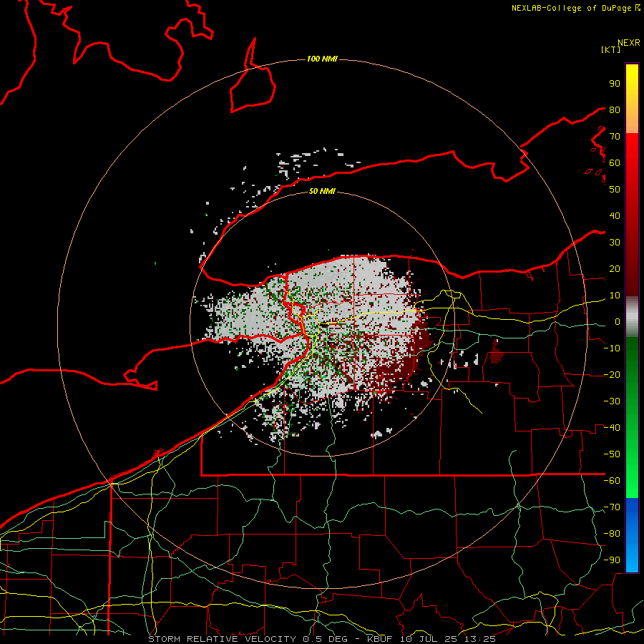Click the 0 value on velocity scale
644x644 pixels.
tap(618, 322)
